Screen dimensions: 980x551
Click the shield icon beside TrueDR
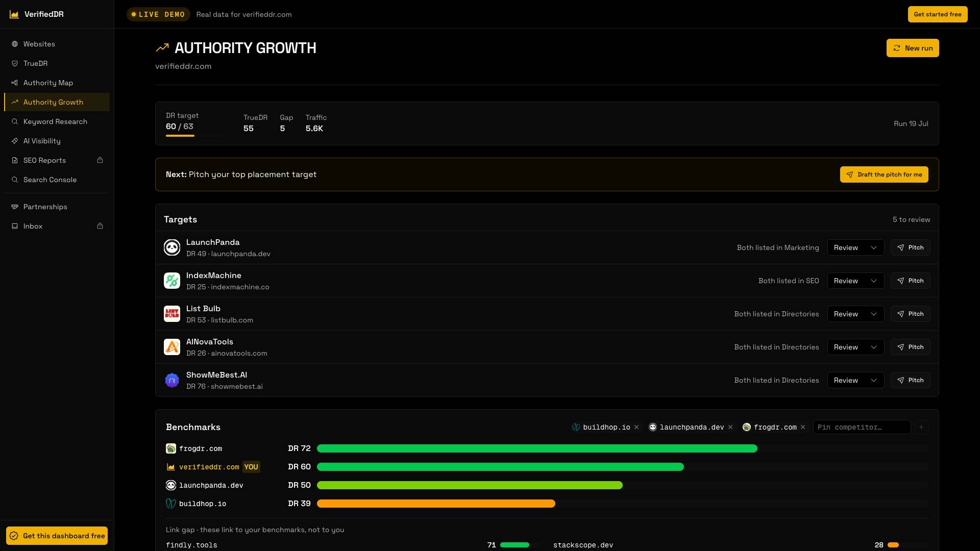15,63
